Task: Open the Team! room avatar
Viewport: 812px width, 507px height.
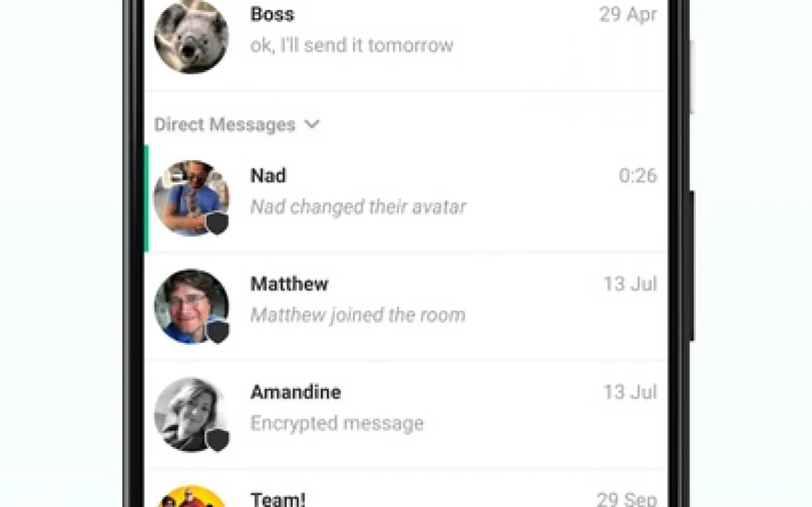Action: [x=191, y=496]
